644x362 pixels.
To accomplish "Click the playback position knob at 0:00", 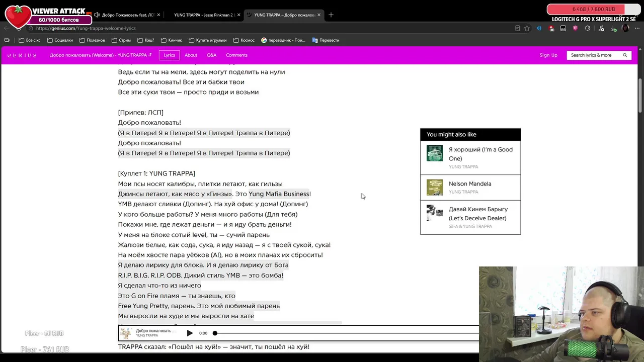I will click(x=215, y=333).
